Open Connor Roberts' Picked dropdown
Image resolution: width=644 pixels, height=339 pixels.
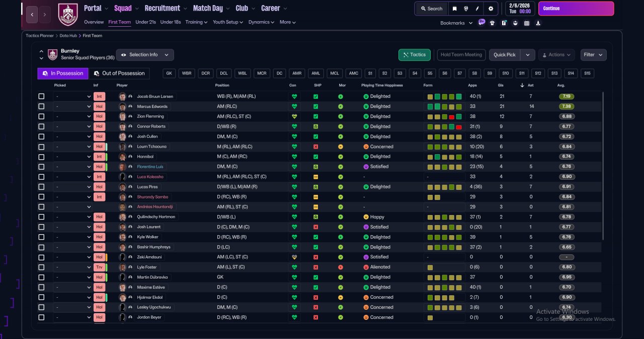pos(72,126)
